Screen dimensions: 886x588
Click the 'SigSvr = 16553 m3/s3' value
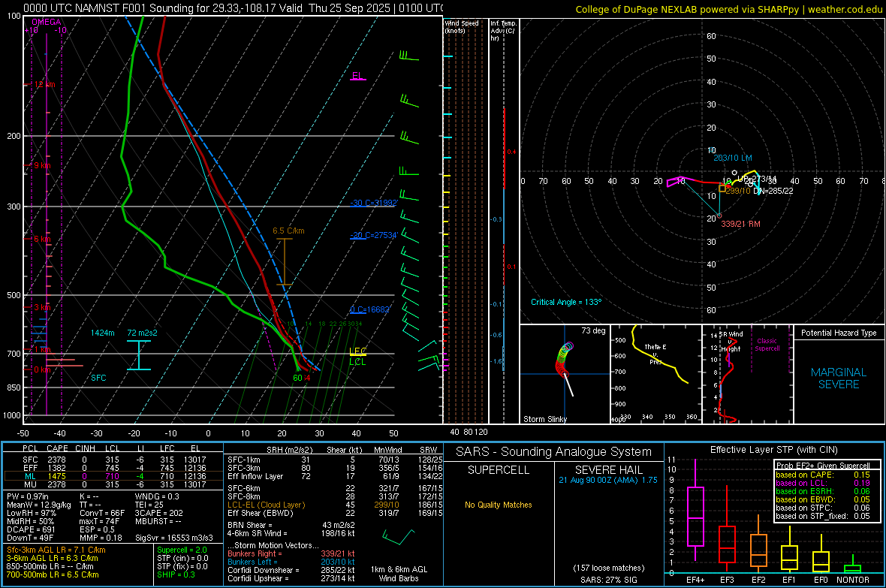click(x=174, y=538)
